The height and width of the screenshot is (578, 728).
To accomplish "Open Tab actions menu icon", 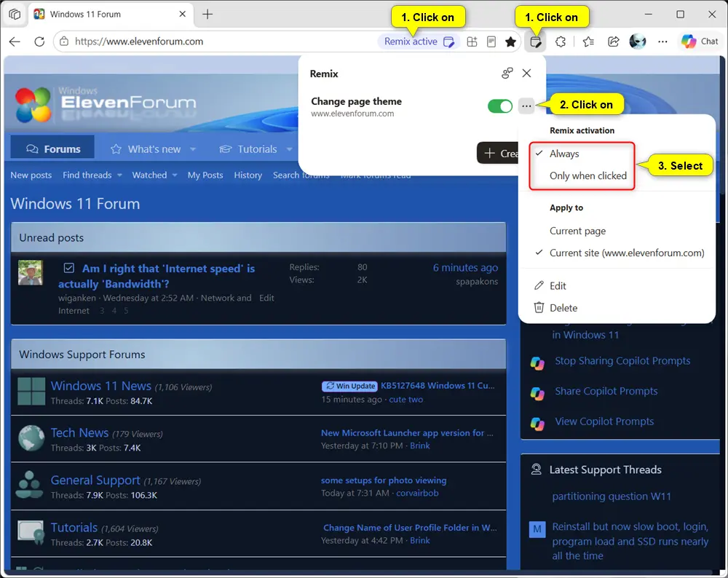I will pos(15,15).
